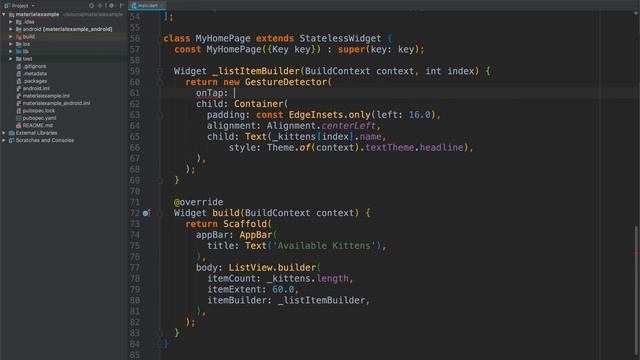Open the .gitignore file
This screenshot has height=360, width=640.
coord(34,66)
